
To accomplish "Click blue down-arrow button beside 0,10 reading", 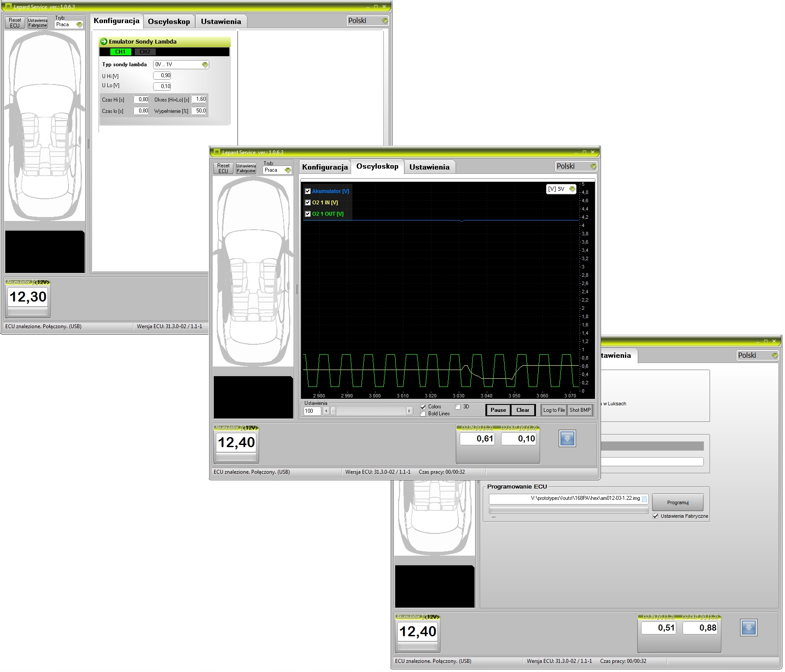I will pos(567,438).
